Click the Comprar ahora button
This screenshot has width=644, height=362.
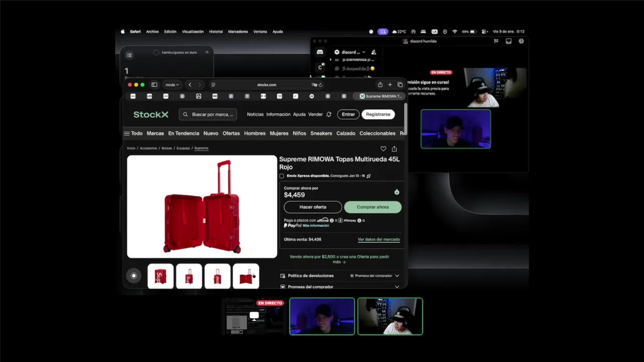(373, 207)
